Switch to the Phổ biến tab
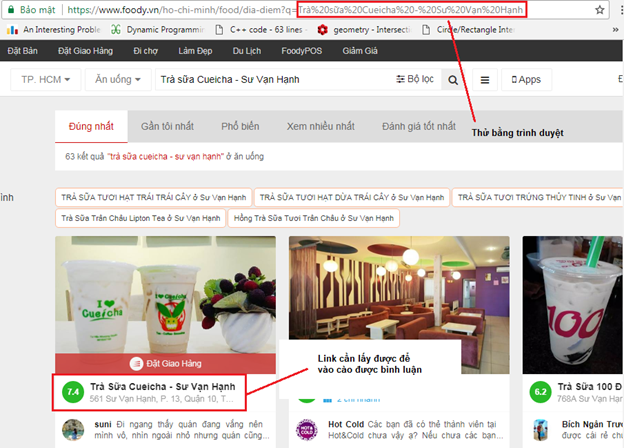The height and width of the screenshot is (448, 624). pos(240,127)
